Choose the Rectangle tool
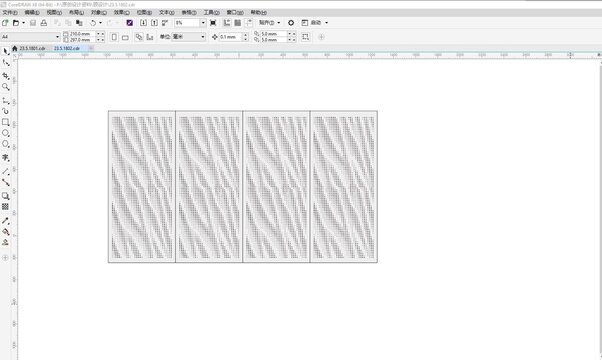Viewport: 602px width, 360px height. coord(5,122)
